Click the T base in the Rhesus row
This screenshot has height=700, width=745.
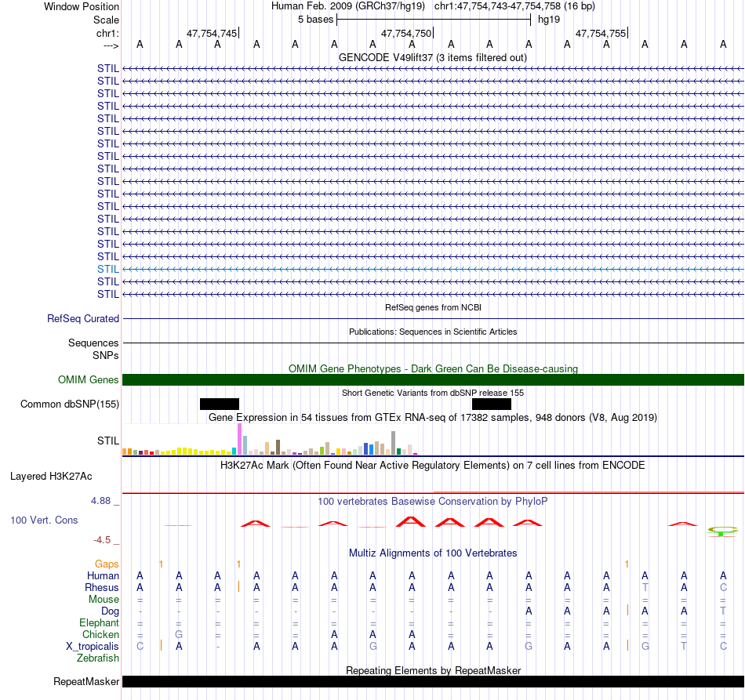(645, 587)
